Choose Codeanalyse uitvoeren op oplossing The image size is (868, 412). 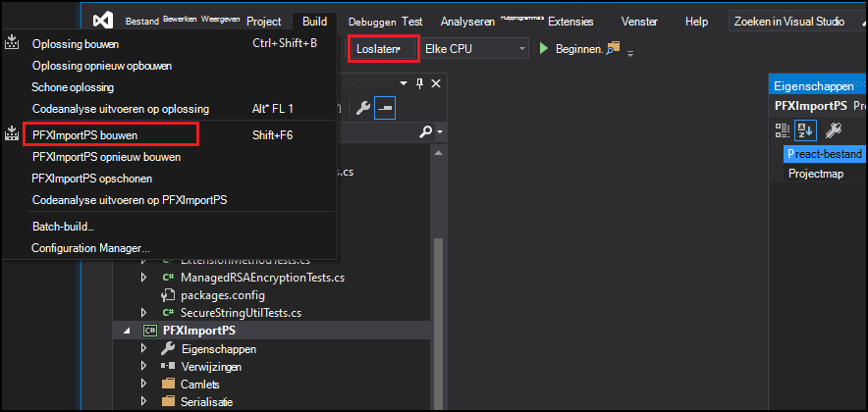click(169, 109)
